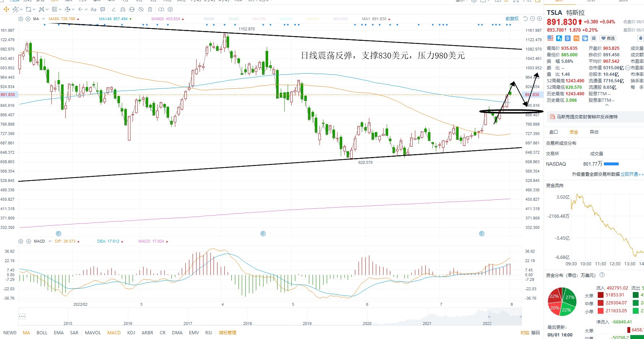Enable the magnet snap tool
The height and width of the screenshot is (339, 644).
coord(123,9)
